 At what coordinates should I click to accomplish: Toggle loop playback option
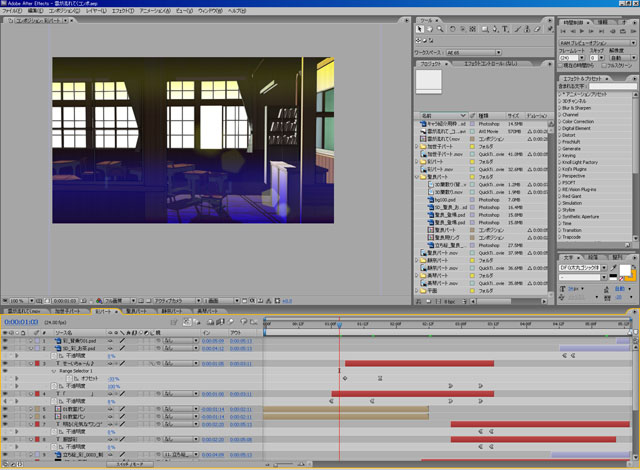pyautogui.click(x=623, y=31)
